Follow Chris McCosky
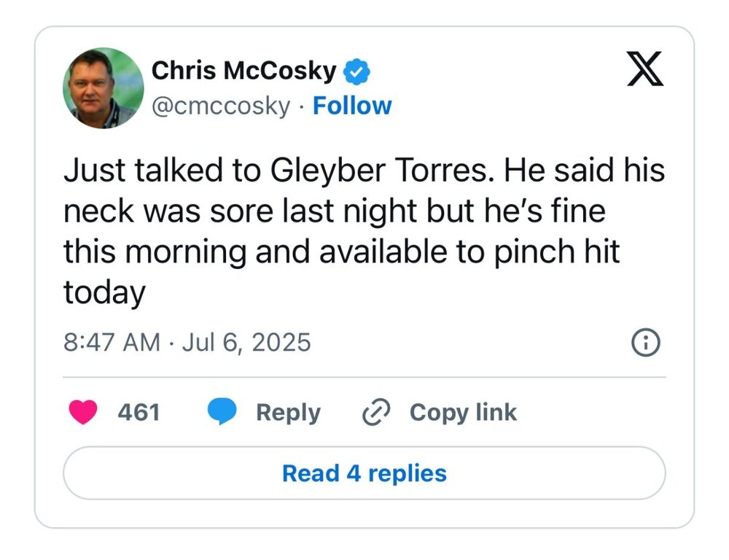Screen dimensions: 729x560 pyautogui.click(x=351, y=106)
